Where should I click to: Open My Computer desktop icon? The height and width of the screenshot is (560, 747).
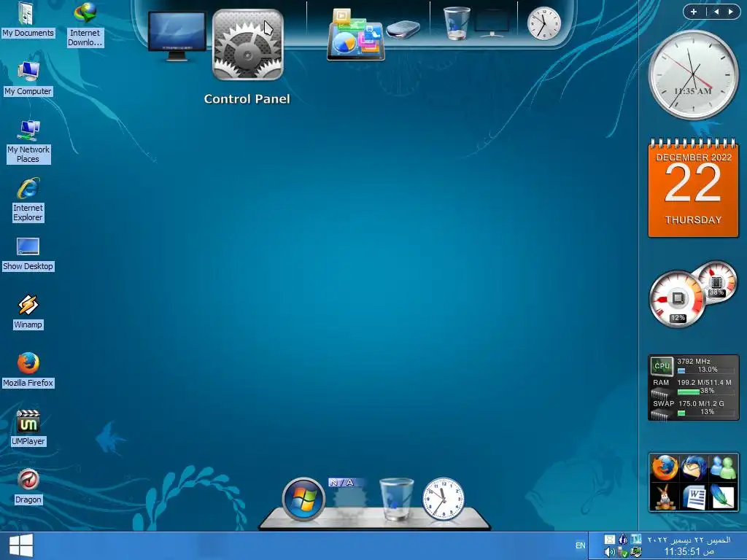coord(28,79)
